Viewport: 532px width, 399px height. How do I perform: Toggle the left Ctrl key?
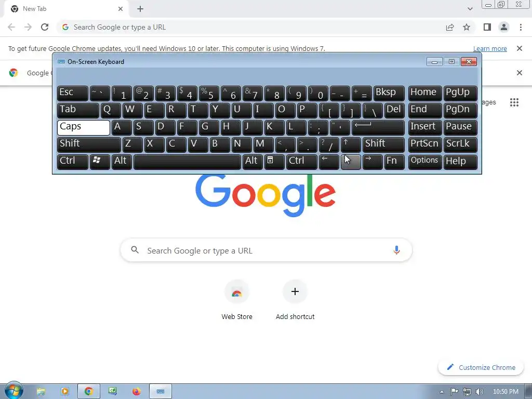tap(73, 162)
